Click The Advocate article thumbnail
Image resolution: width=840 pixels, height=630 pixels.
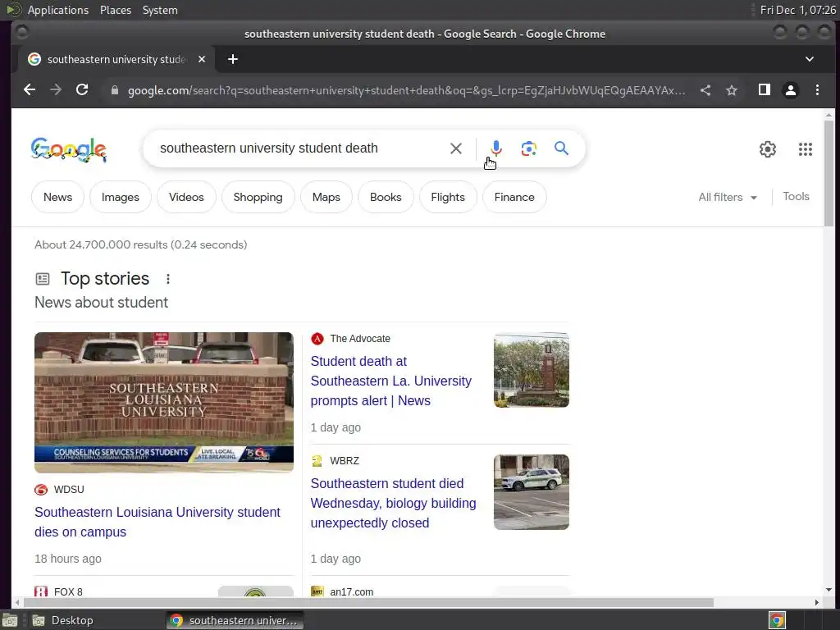[532, 370]
